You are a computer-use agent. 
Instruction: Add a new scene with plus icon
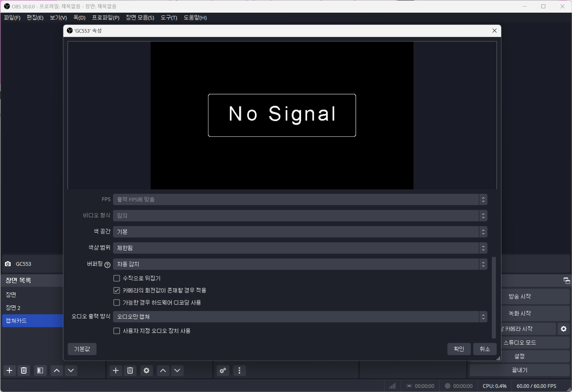(x=9, y=370)
